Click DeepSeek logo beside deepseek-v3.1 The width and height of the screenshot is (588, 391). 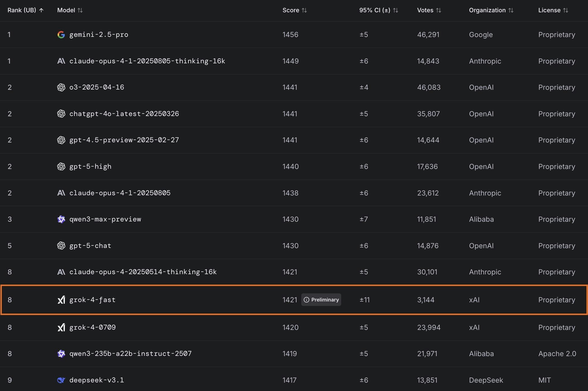point(61,380)
